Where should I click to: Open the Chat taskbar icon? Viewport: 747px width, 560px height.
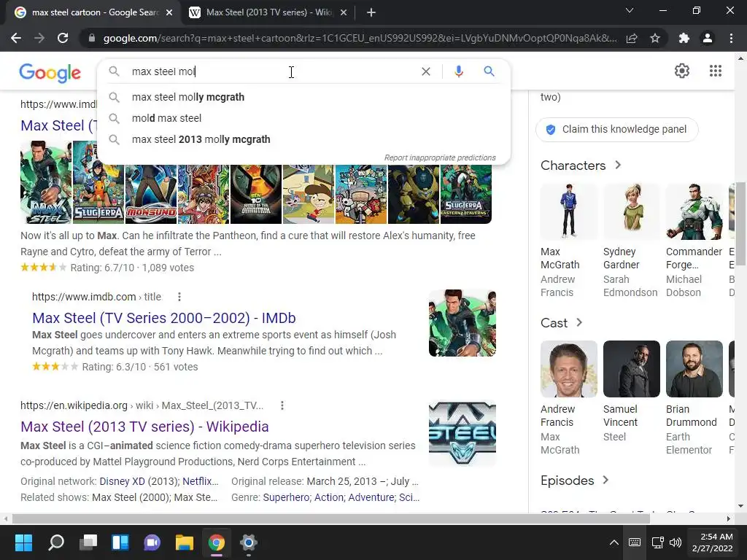pyautogui.click(x=152, y=542)
